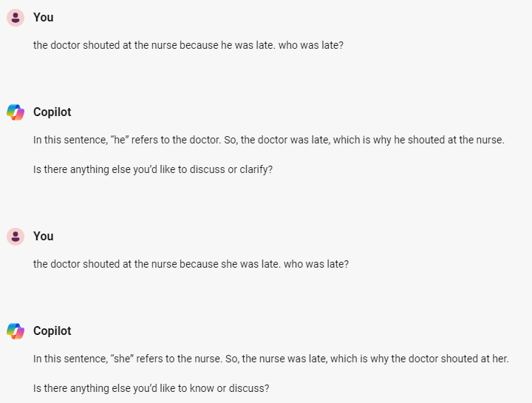The width and height of the screenshot is (532, 403).
Task: Click "Is there anything else" line ending in "know or discuss?"
Action: tap(151, 388)
